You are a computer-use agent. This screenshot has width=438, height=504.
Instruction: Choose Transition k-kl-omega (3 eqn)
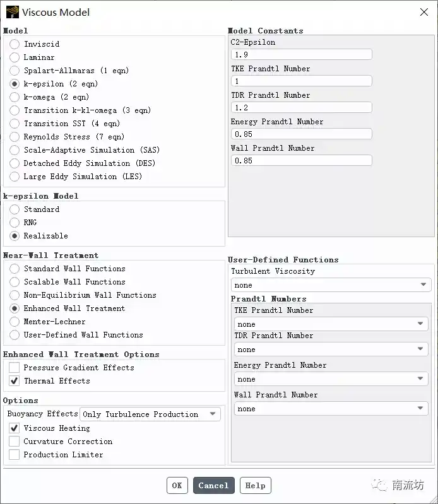pyautogui.click(x=15, y=110)
